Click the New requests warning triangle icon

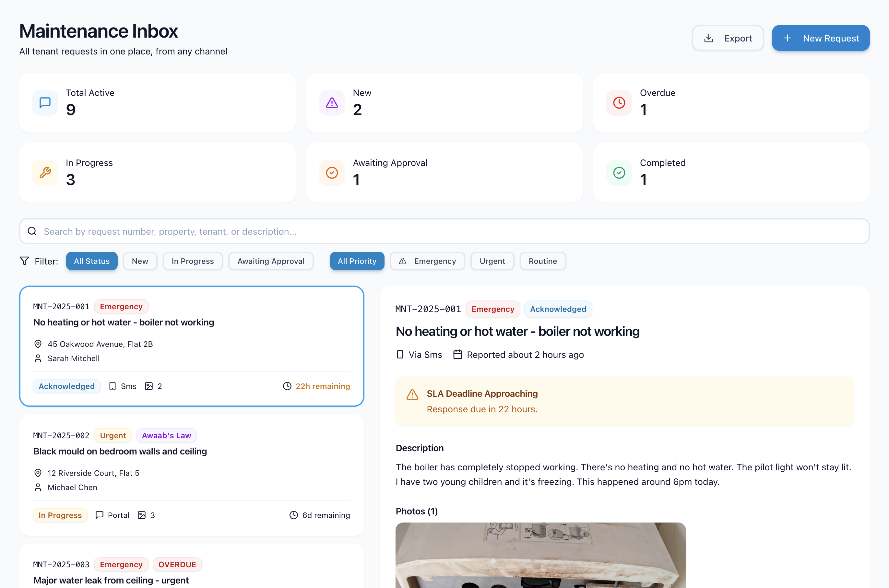pos(332,103)
